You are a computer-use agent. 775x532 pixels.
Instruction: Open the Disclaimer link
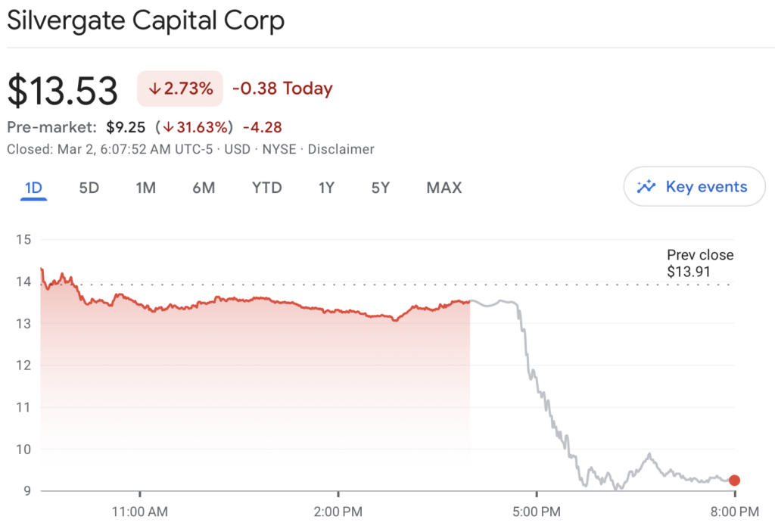[x=341, y=149]
